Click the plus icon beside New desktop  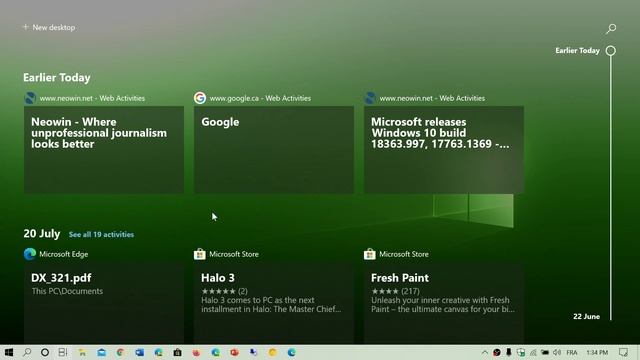tap(25, 27)
